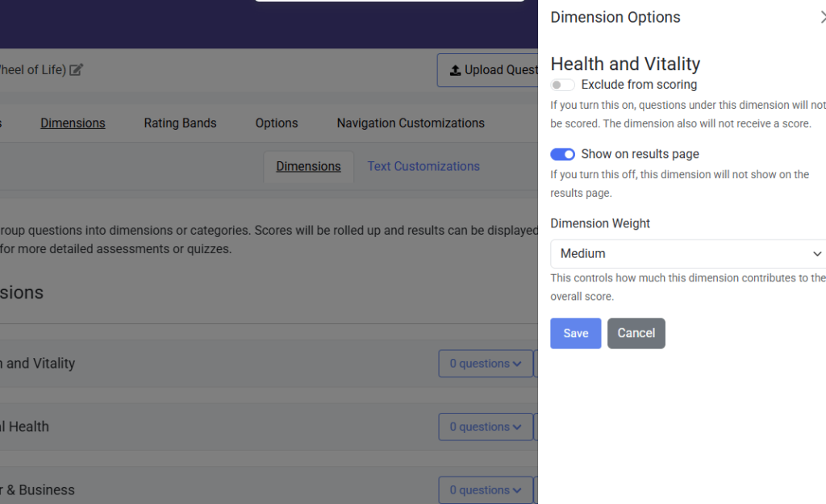Click the dimension row title ending in 'al Health'
Viewport: 826px width, 504px height.
click(24, 427)
